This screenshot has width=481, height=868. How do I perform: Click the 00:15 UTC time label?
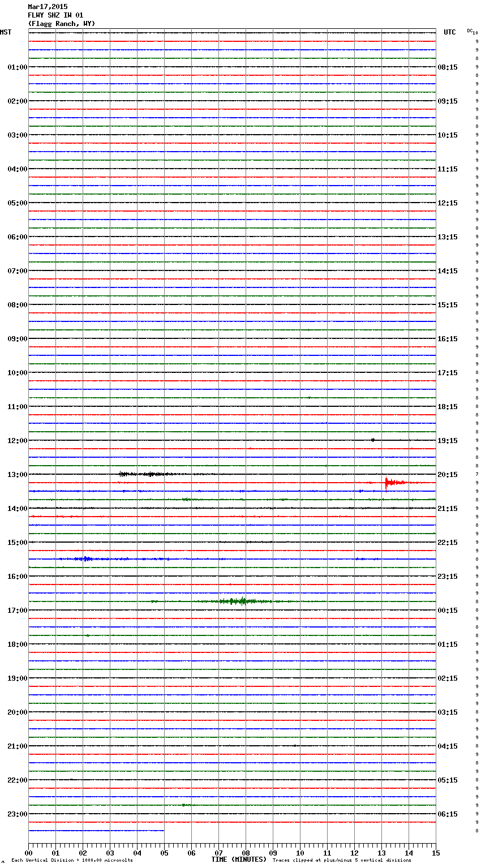pyautogui.click(x=448, y=611)
